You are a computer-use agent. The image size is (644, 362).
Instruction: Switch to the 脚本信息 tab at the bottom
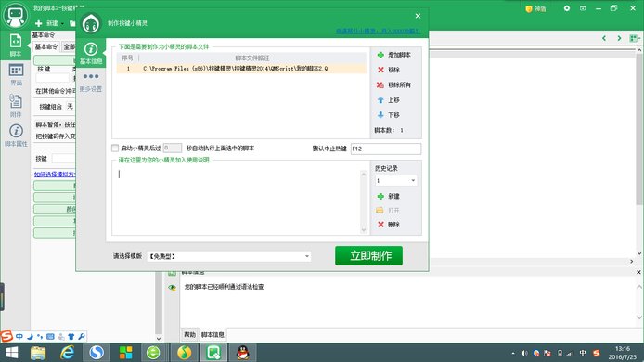tap(213, 334)
